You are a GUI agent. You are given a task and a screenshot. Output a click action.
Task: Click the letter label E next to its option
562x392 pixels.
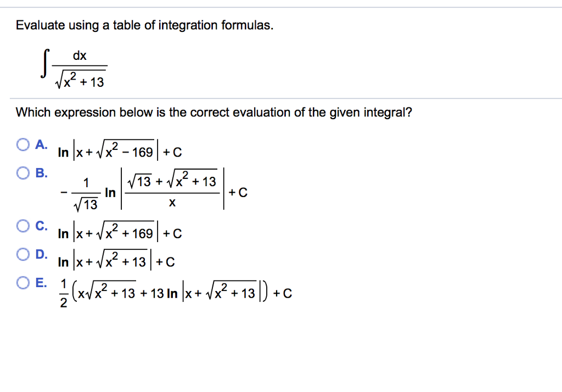coord(40,281)
